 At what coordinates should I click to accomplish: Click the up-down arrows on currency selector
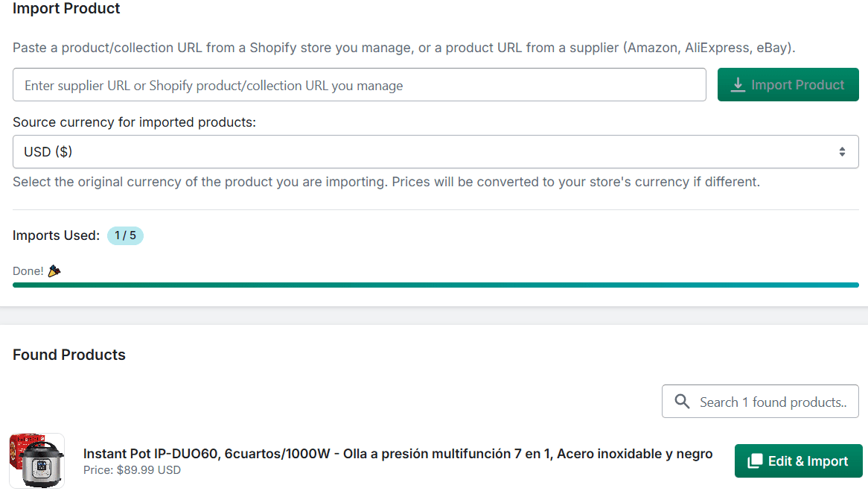point(843,151)
